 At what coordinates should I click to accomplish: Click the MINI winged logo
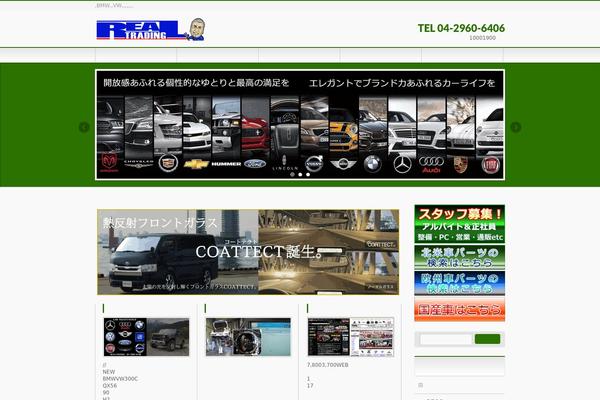(x=343, y=164)
